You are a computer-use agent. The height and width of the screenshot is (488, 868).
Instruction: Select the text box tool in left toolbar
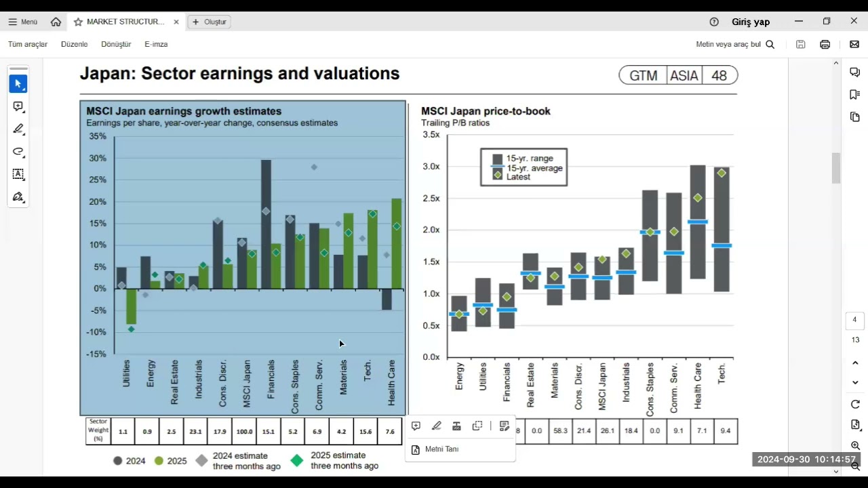[x=18, y=174]
